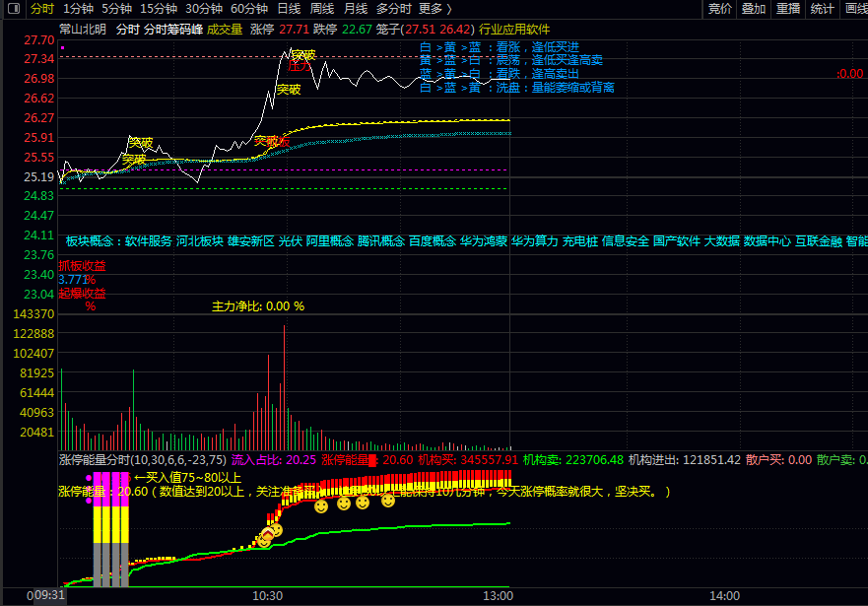Image resolution: width=868 pixels, height=606 pixels.
Task: Switch to 60分钟 timeframe
Action: click(x=248, y=8)
